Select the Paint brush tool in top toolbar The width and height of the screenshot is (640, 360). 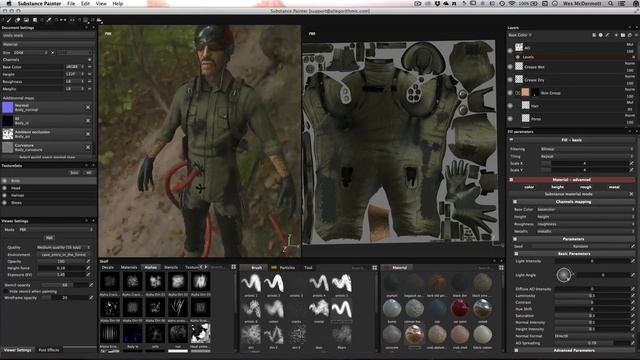[x=10, y=20]
